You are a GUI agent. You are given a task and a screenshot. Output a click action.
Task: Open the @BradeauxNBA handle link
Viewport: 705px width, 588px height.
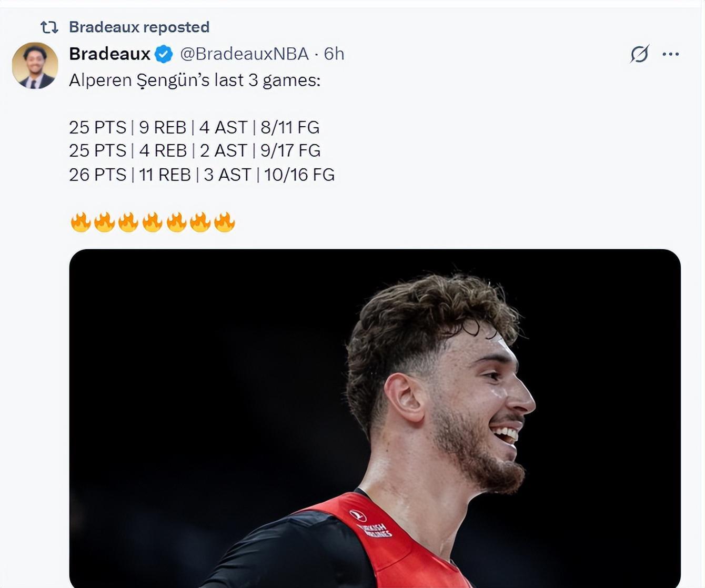[244, 54]
